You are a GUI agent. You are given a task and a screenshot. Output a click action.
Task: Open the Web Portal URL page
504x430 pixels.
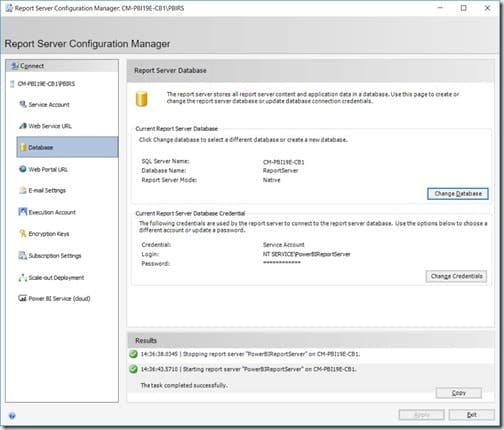[x=48, y=169]
